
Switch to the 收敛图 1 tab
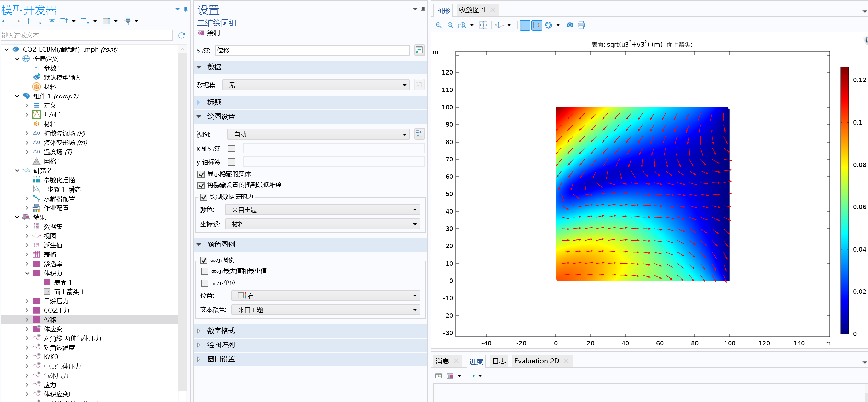(472, 10)
